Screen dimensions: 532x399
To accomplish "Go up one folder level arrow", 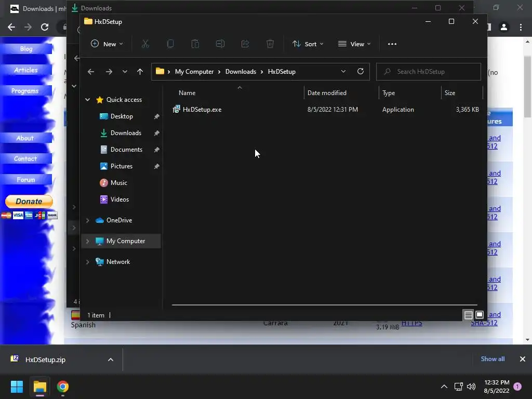I will tap(140, 72).
